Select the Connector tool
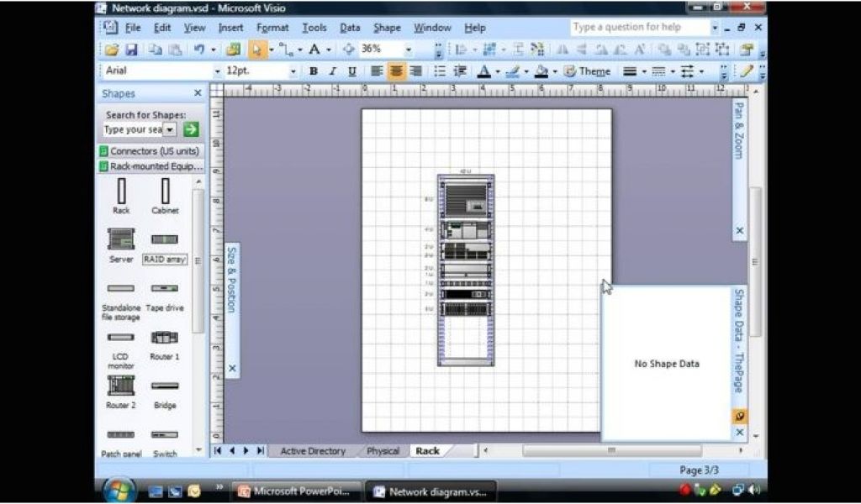The width and height of the screenshot is (861, 504). (286, 50)
